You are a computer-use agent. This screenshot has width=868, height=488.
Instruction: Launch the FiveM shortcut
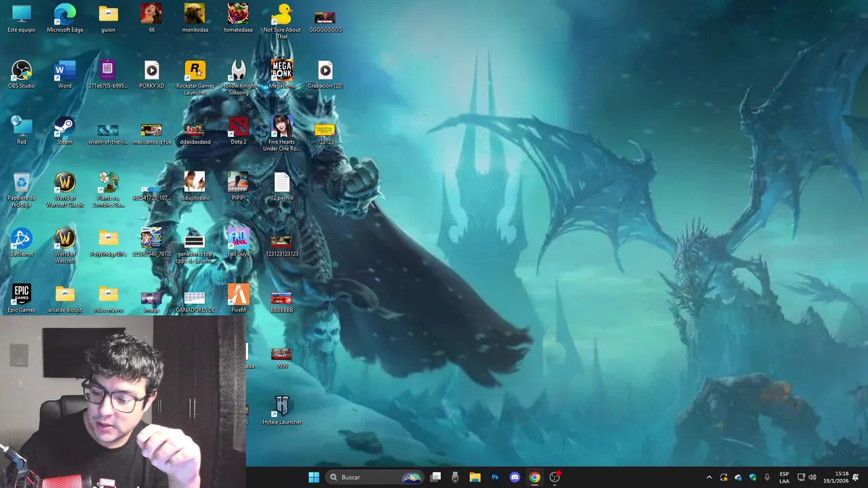pos(238,299)
